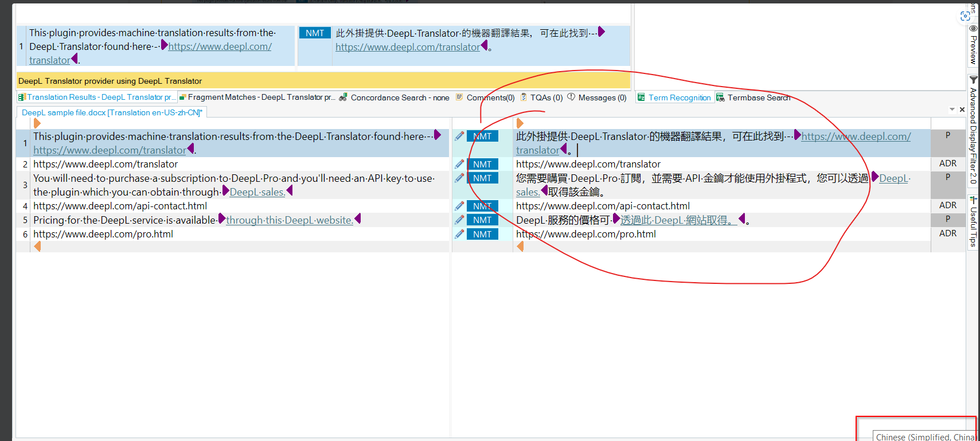
Task: Switch to the Concordance Search tab
Action: 395,97
